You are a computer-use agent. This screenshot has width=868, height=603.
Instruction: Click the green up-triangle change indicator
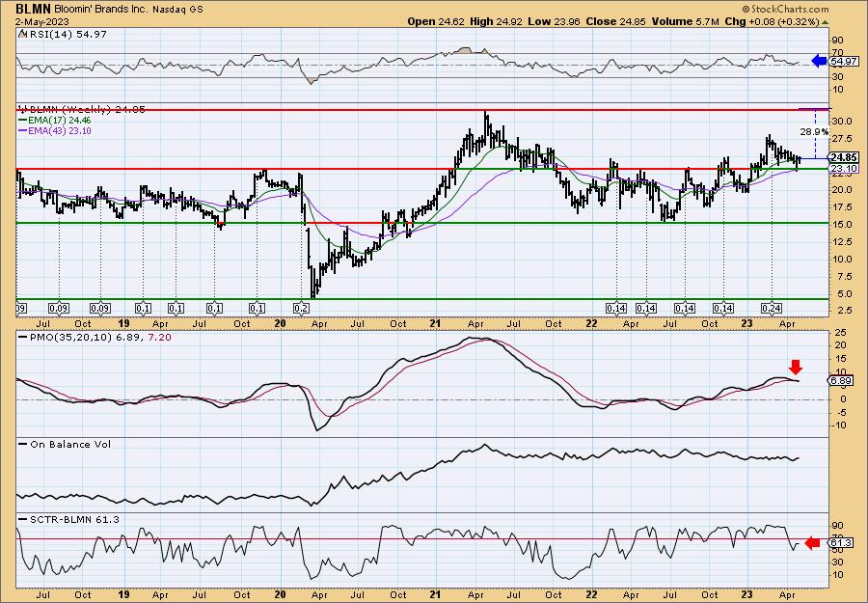[x=826, y=22]
